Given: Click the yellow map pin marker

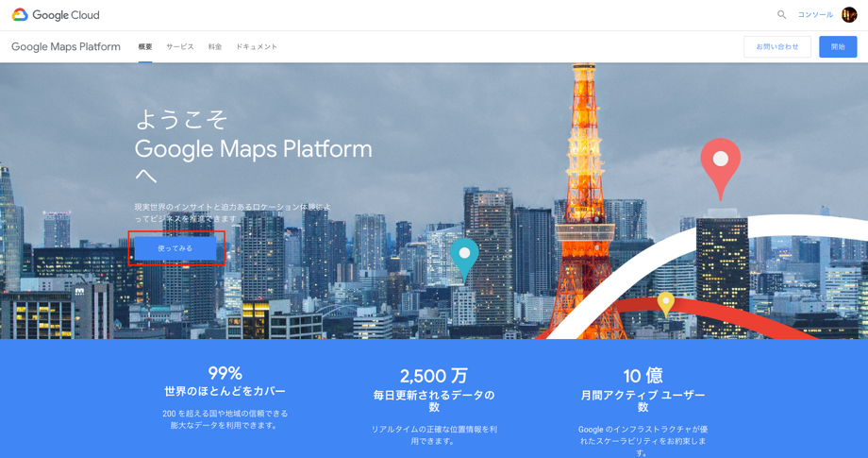Looking at the screenshot, I should pos(665,305).
